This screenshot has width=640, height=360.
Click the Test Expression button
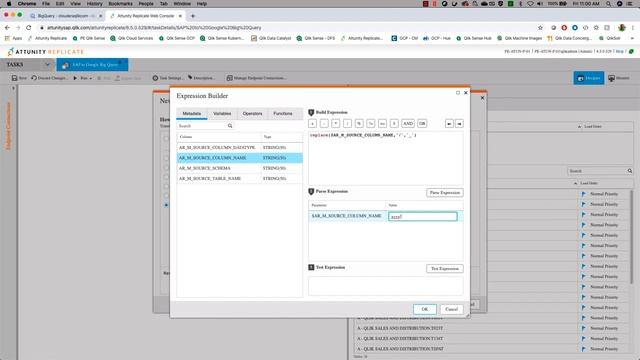pyautogui.click(x=444, y=268)
